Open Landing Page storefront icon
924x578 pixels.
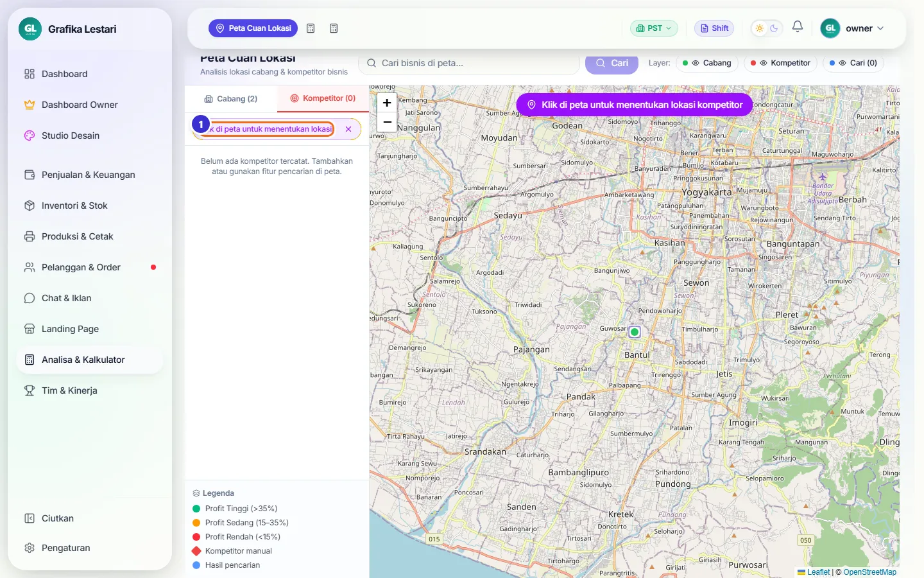(x=30, y=329)
